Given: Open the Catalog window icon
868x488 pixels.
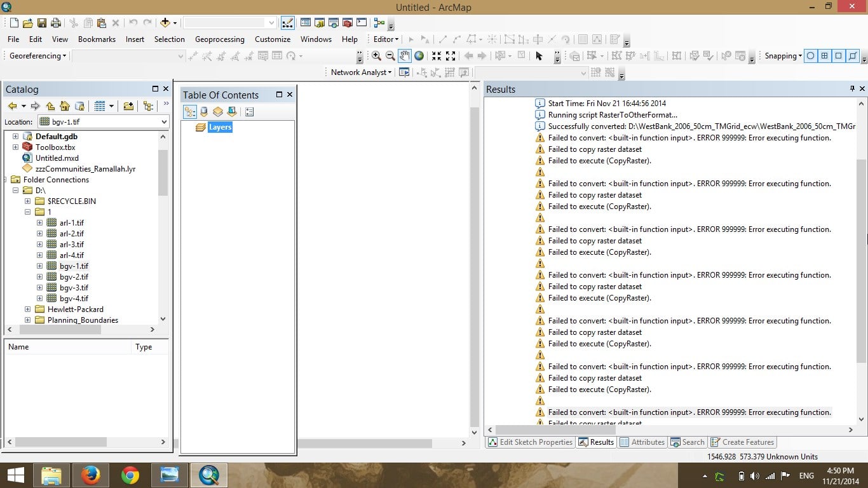Looking at the screenshot, I should click(x=320, y=23).
